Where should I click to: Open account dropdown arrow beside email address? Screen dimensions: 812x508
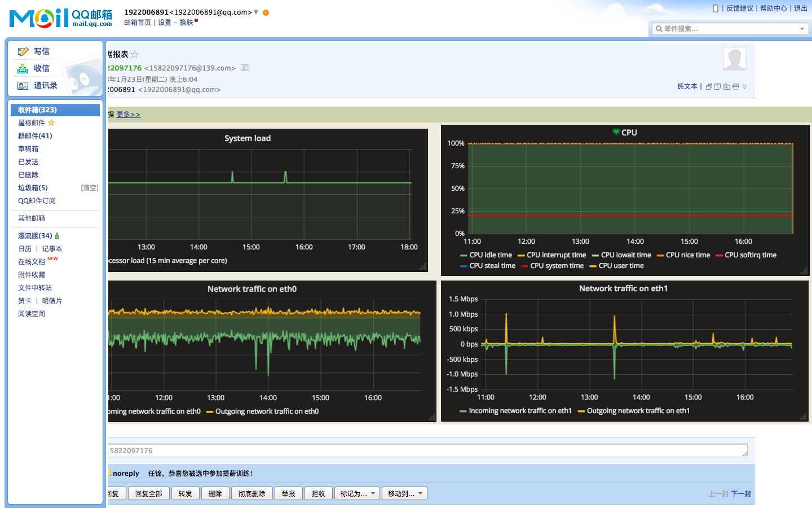(x=256, y=12)
